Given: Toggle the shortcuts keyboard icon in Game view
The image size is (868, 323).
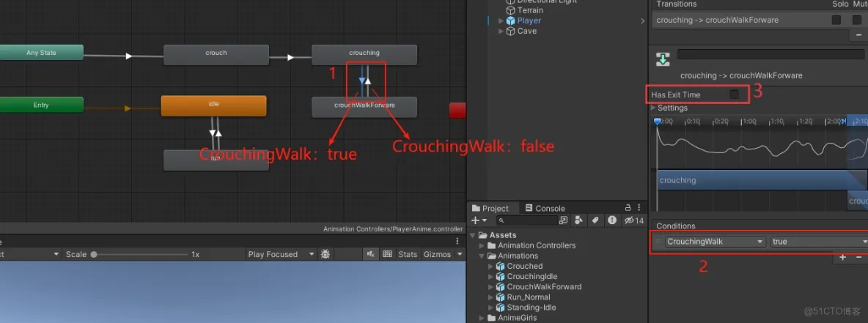Looking at the screenshot, I should tap(388, 254).
